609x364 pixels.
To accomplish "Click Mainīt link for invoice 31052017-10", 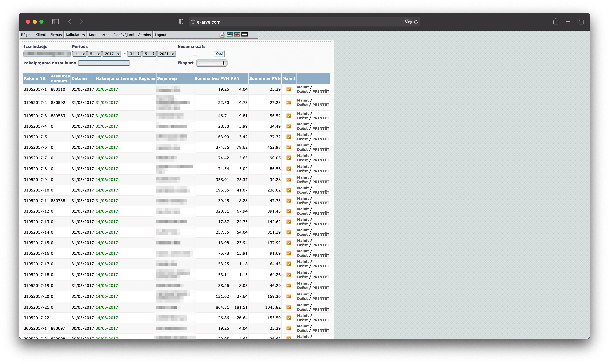I will (x=303, y=188).
